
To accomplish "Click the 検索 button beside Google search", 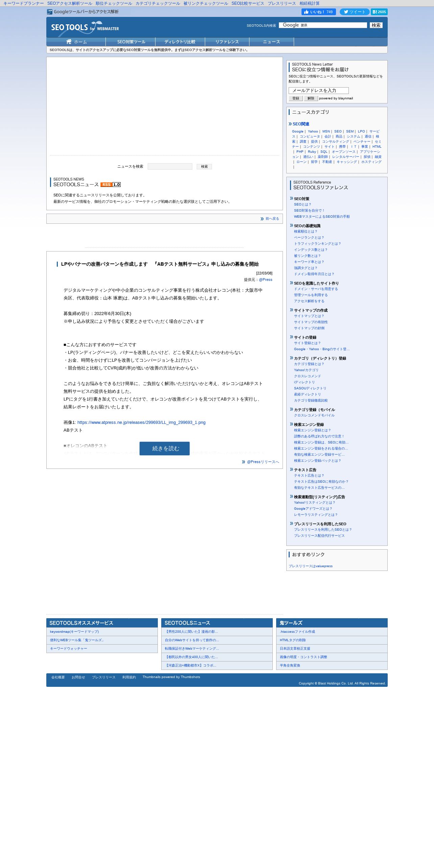I will click(x=376, y=25).
